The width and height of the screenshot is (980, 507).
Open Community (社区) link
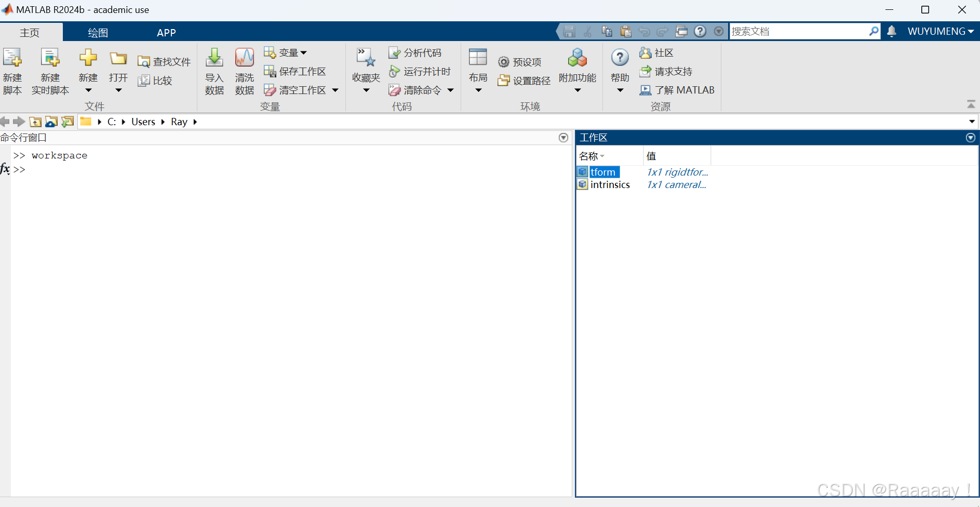click(x=656, y=52)
